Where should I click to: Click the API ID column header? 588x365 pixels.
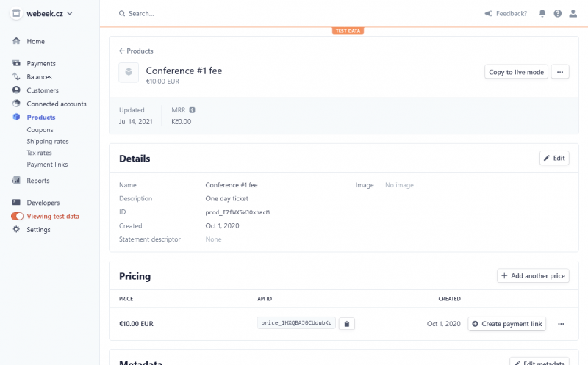(265, 299)
